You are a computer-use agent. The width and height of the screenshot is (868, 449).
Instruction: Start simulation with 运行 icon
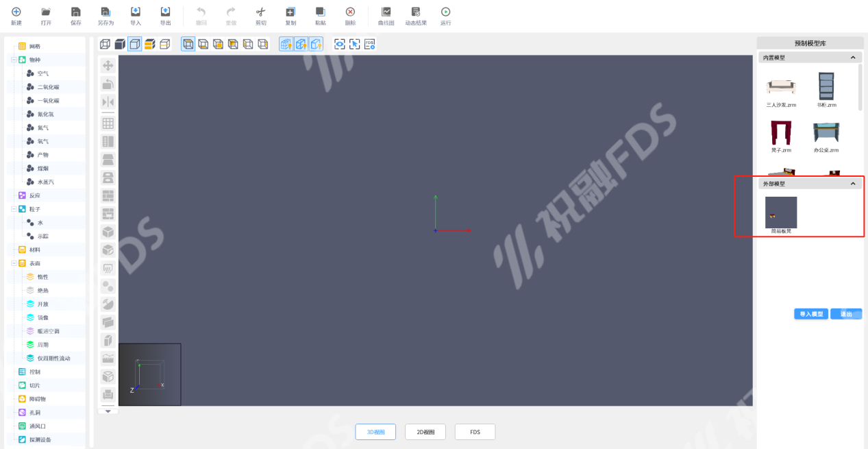pyautogui.click(x=446, y=12)
